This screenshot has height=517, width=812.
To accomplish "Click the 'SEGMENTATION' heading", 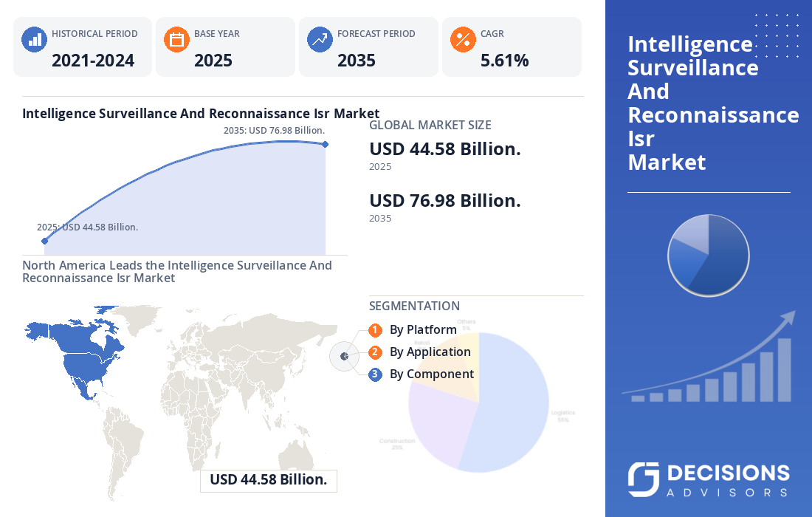I will click(x=414, y=307).
